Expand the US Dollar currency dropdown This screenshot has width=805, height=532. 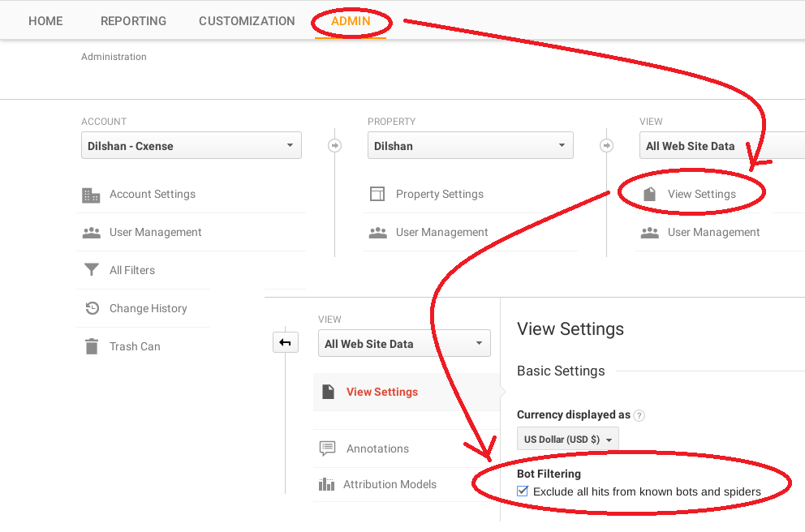tap(568, 440)
